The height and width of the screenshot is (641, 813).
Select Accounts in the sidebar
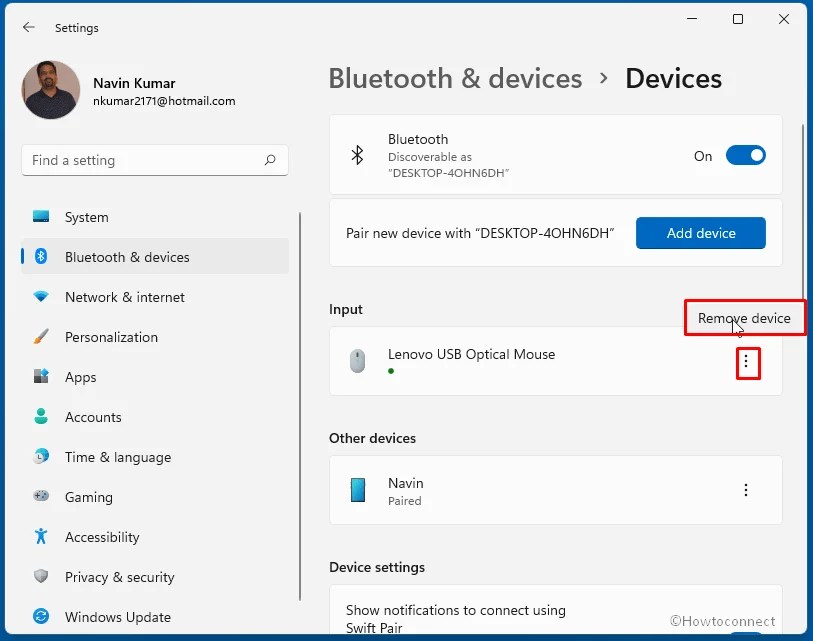coord(93,417)
